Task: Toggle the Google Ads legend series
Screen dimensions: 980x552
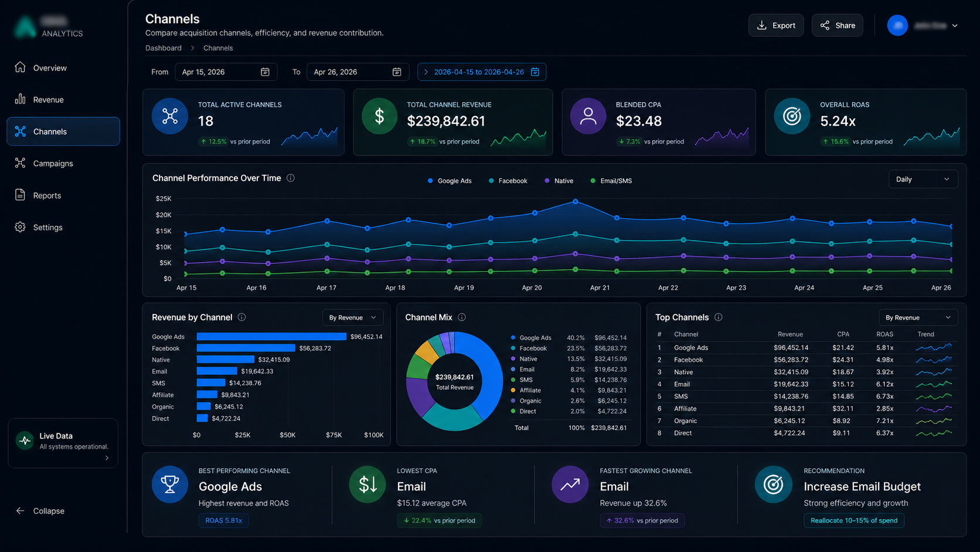Action: coord(450,181)
